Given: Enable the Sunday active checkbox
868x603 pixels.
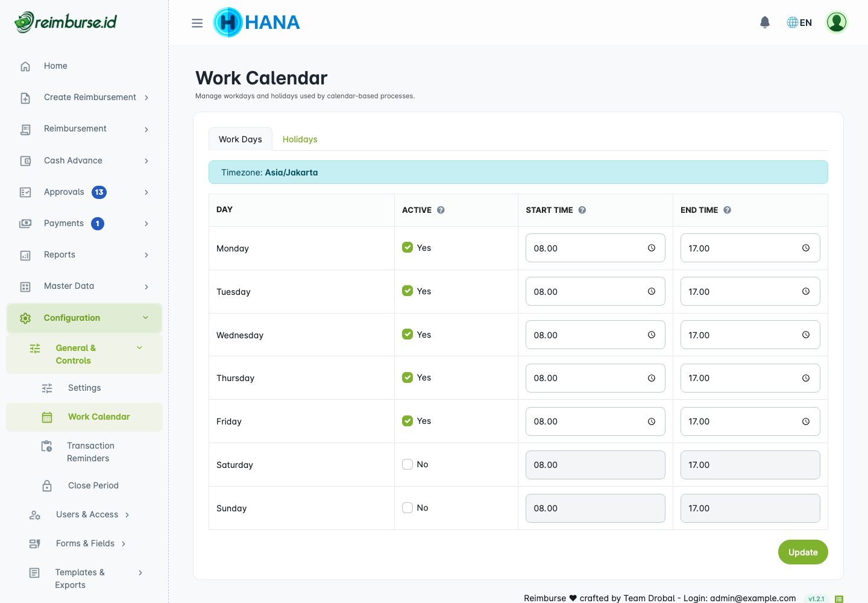Looking at the screenshot, I should tap(407, 508).
